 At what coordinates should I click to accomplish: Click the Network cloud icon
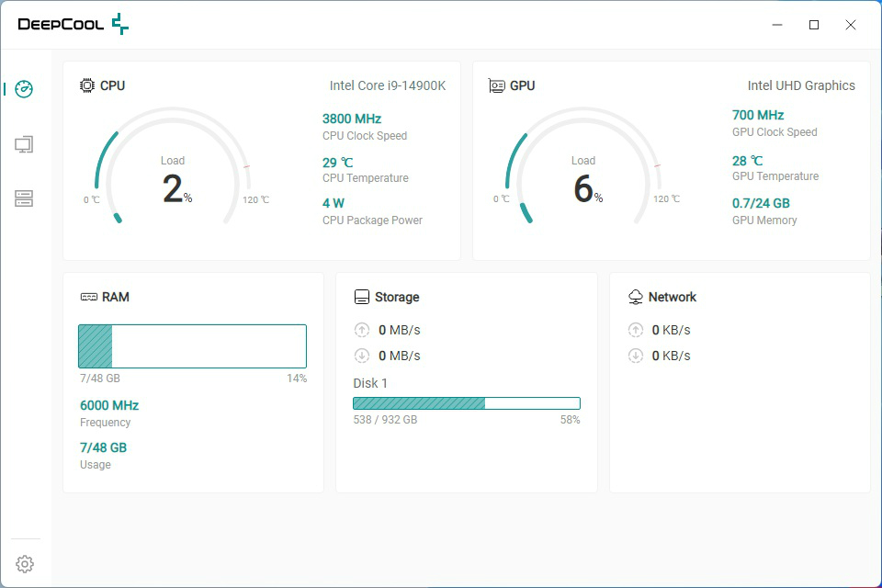point(636,297)
